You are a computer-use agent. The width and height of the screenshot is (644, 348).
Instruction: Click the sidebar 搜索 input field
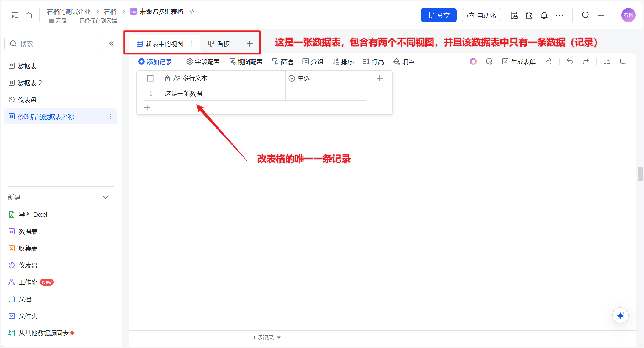tap(54, 44)
